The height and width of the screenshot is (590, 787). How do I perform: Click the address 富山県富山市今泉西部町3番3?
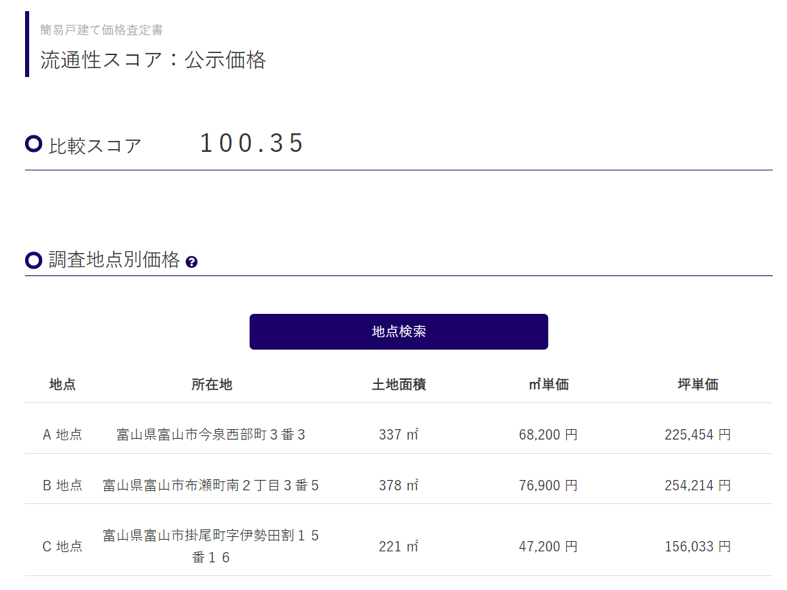(x=211, y=435)
